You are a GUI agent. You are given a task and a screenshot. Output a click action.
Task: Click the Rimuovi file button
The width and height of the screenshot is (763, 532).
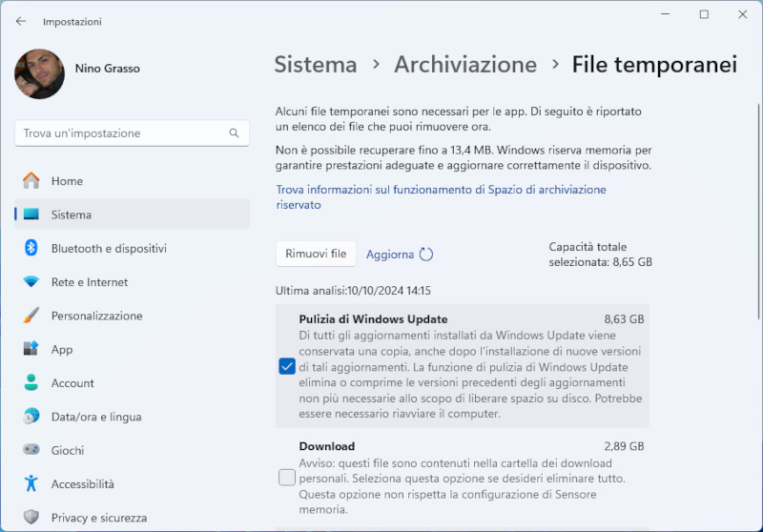[316, 254]
